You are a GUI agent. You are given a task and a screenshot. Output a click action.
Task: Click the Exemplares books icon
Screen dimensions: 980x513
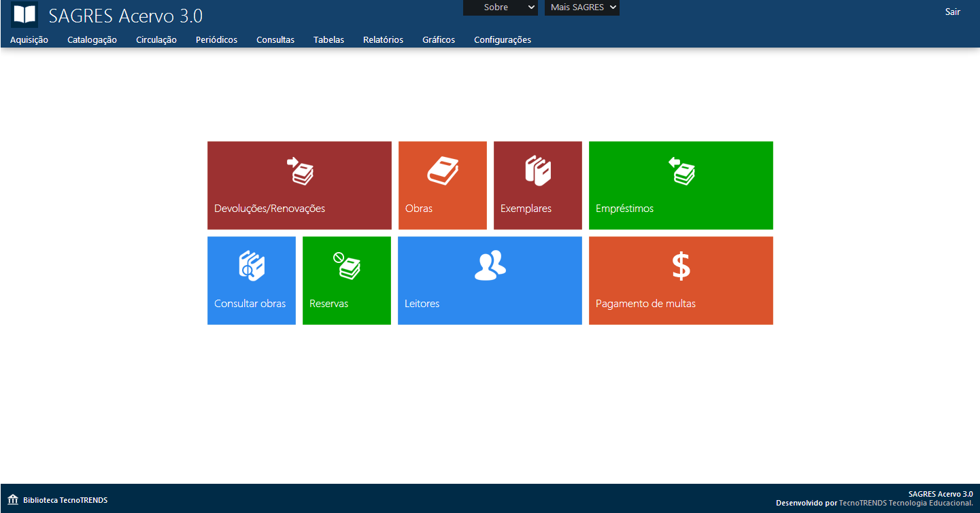(538, 171)
